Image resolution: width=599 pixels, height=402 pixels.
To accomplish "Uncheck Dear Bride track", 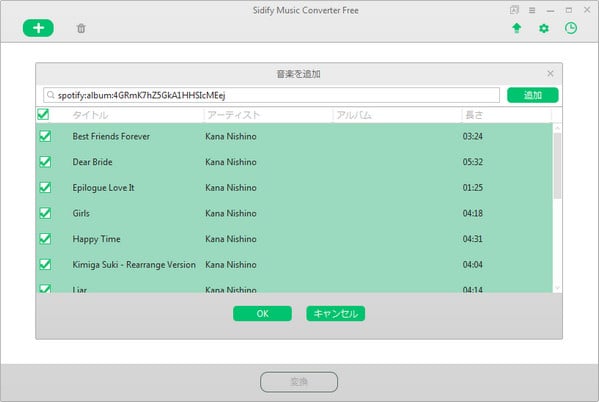I will tap(45, 162).
